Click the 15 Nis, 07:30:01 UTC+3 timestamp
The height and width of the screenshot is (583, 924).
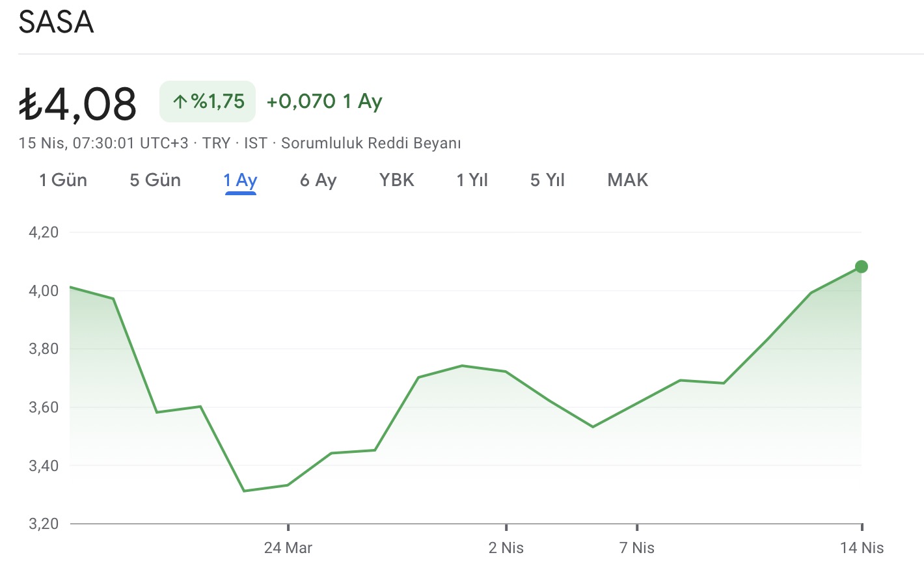click(x=103, y=143)
